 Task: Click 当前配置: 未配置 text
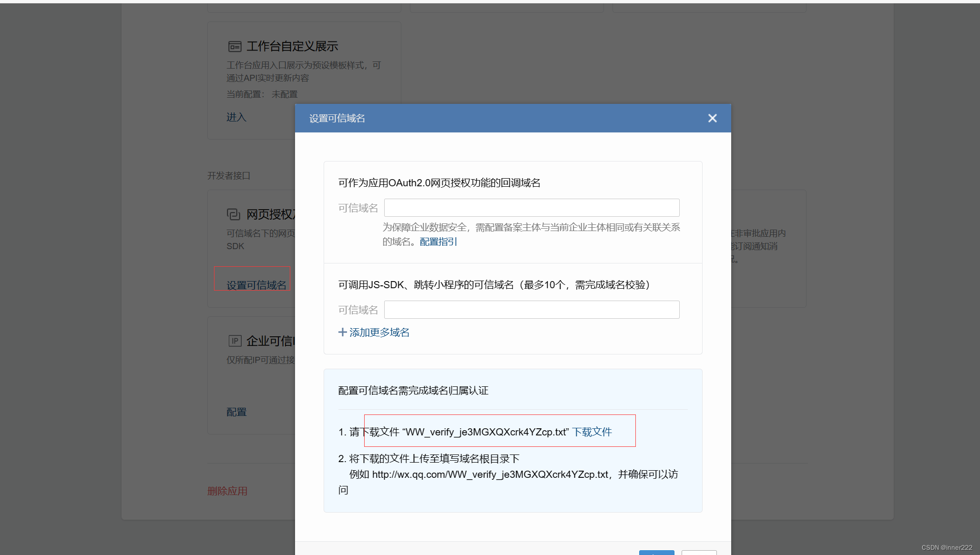pyautogui.click(x=262, y=94)
